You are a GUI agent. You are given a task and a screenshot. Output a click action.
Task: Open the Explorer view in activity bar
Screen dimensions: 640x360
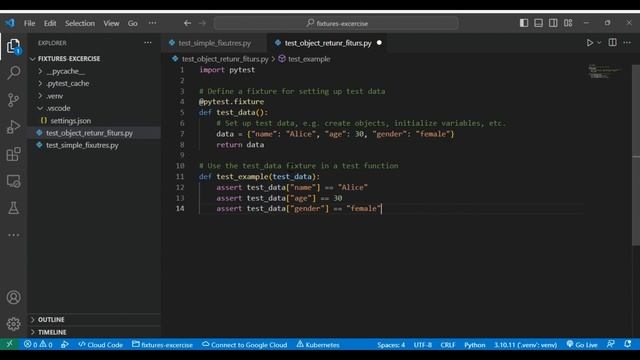pyautogui.click(x=13, y=46)
